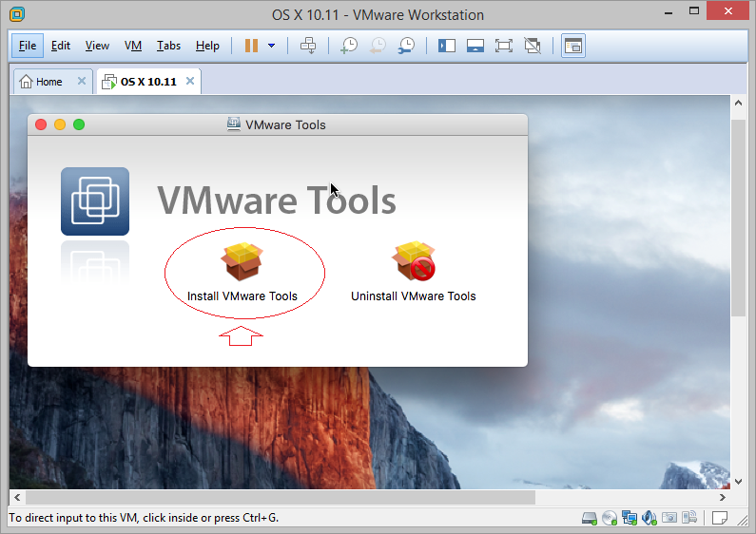Click the hard disk status bar icon
Image resolution: width=756 pixels, height=534 pixels.
(590, 518)
